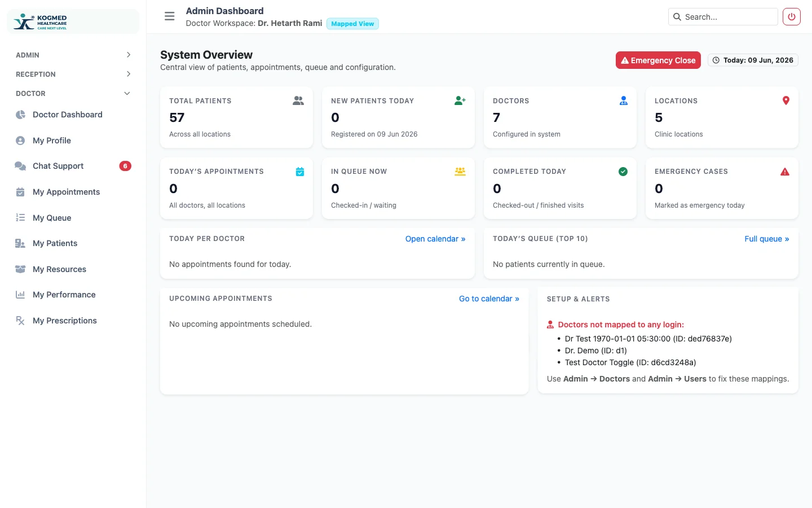Click 'Doctors not mapped to any login' alert
Screen dimensions: 812x508
(x=621, y=325)
